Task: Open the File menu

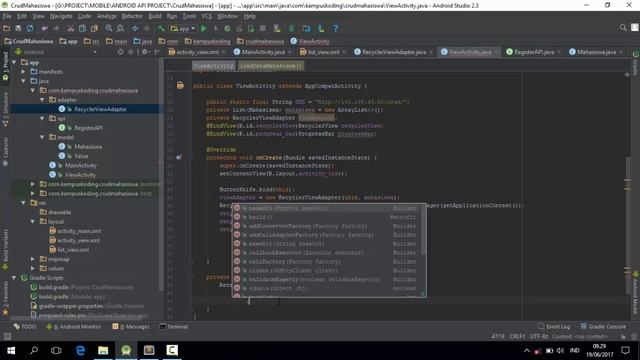Action: (x=7, y=16)
